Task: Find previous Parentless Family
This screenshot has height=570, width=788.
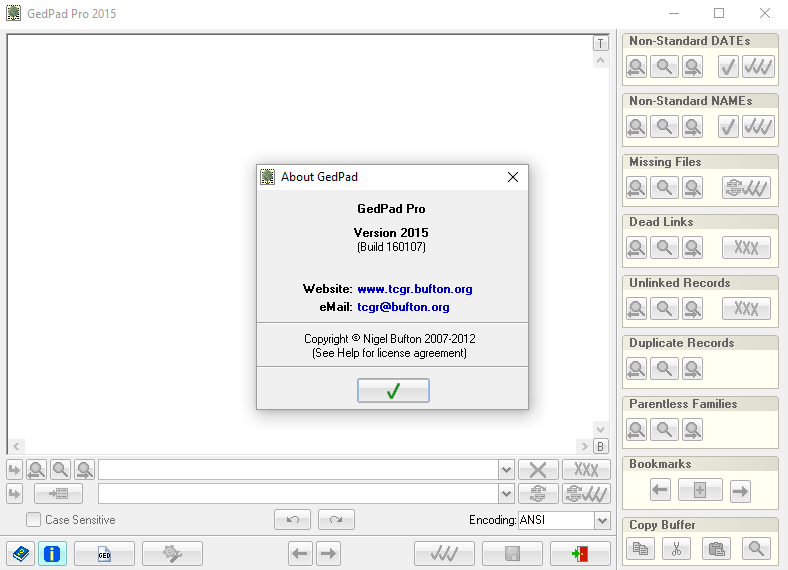Action: click(636, 430)
